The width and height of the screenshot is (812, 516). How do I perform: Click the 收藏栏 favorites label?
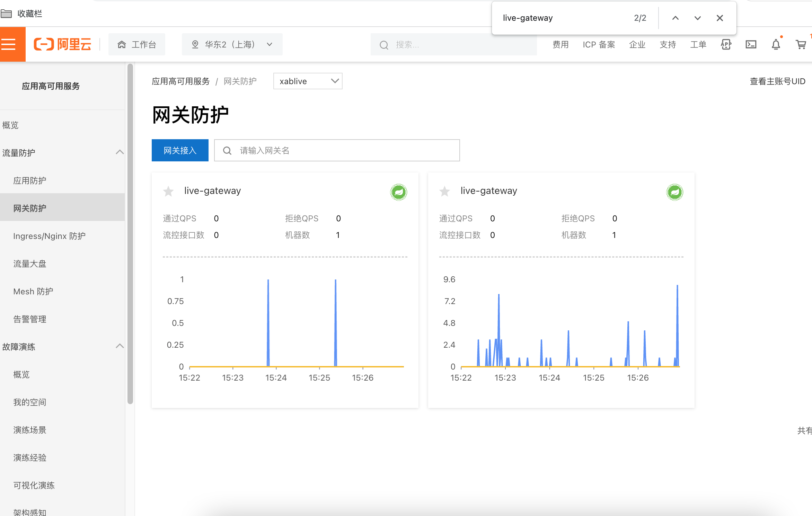30,14
